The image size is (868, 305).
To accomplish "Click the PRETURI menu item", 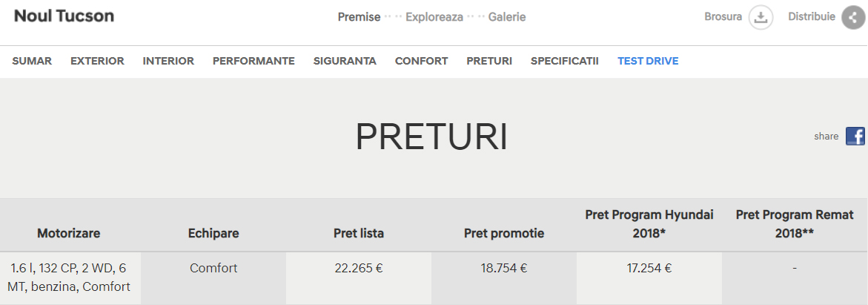I will click(x=489, y=61).
